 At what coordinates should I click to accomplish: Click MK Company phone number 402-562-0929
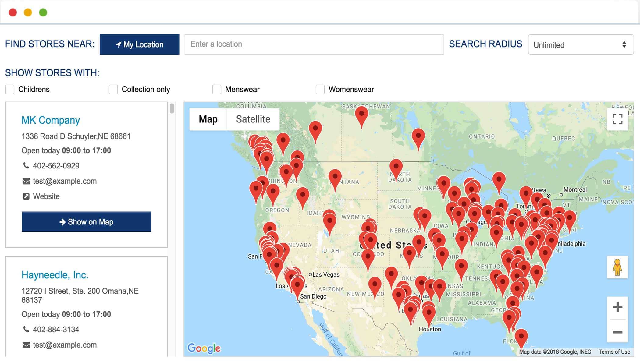[56, 166]
